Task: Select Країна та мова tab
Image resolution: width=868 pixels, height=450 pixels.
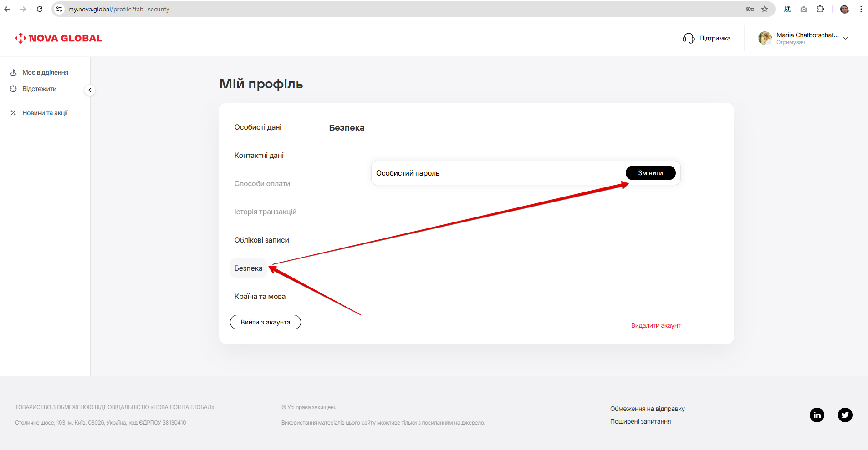Action: pos(260,297)
